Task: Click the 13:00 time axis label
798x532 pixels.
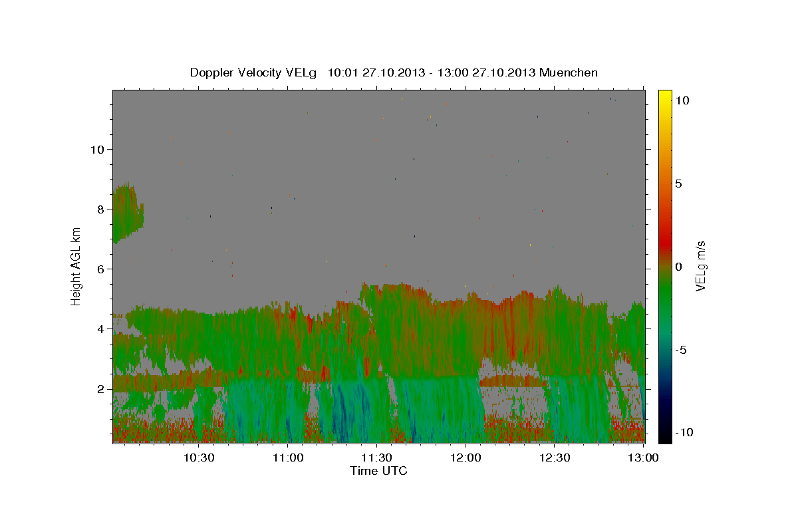Action: (x=643, y=458)
